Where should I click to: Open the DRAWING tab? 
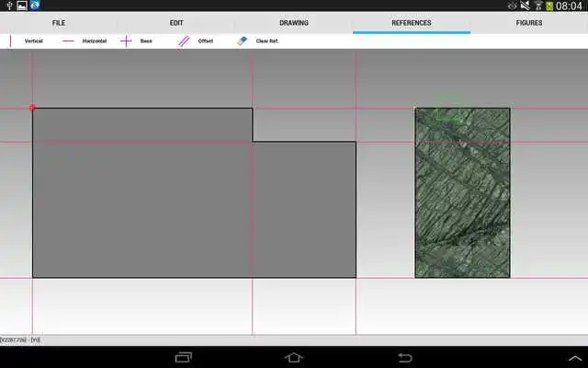(x=294, y=23)
